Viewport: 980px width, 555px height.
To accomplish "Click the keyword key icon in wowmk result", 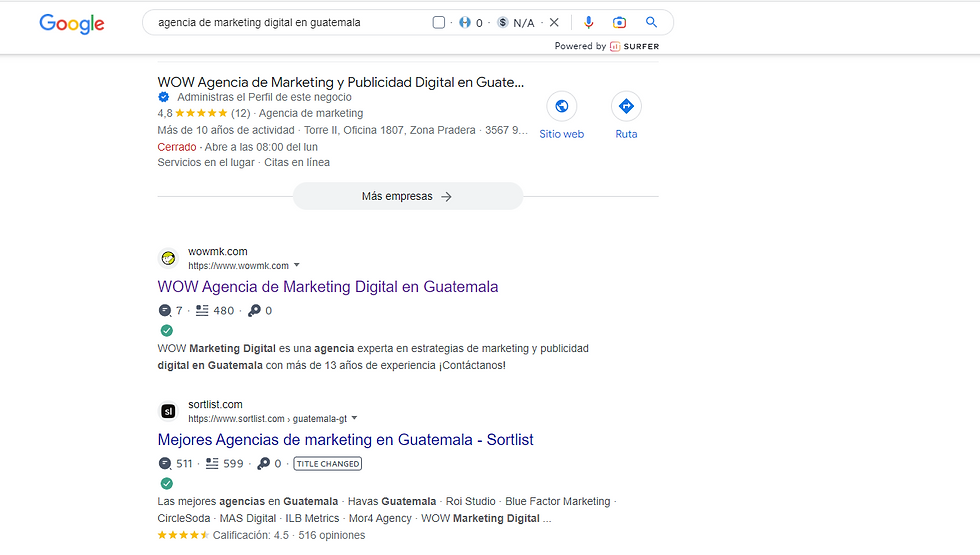I will (x=254, y=311).
